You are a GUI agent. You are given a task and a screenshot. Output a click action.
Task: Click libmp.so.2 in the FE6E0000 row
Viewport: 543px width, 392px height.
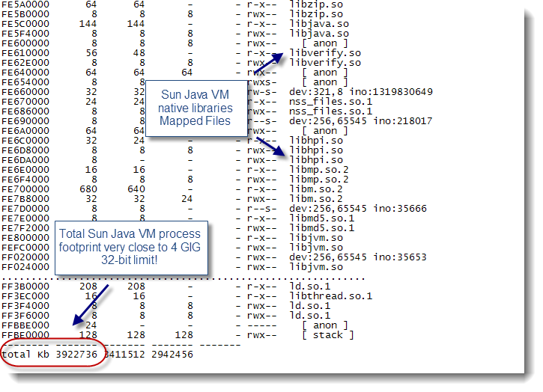tap(319, 170)
